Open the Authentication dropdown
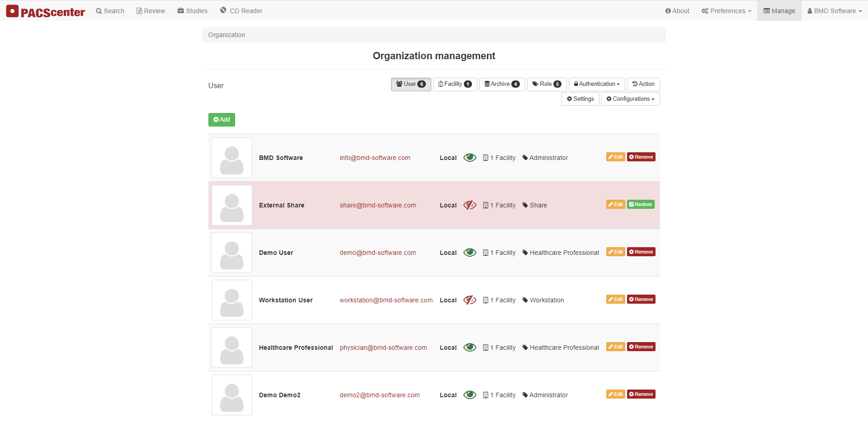The image size is (868, 437). [596, 84]
